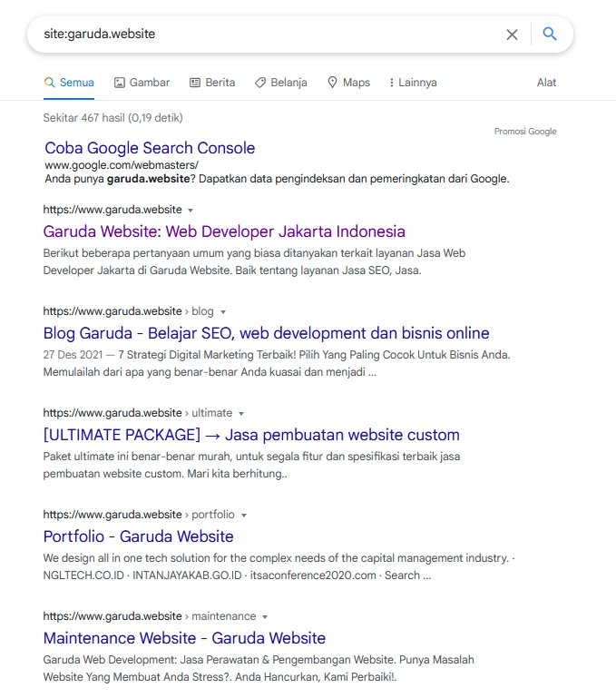The image size is (616, 698).
Task: Open the Maps tab
Action: 348,83
